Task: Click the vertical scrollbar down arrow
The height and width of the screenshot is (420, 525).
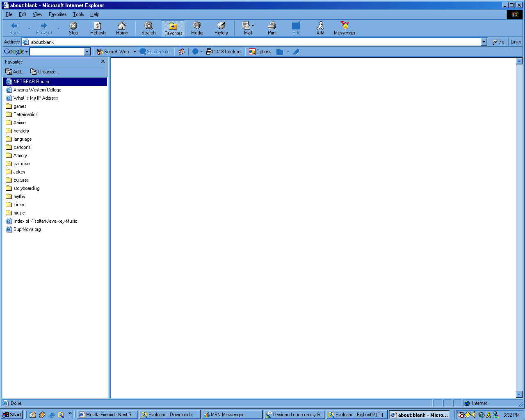Action: click(x=519, y=395)
